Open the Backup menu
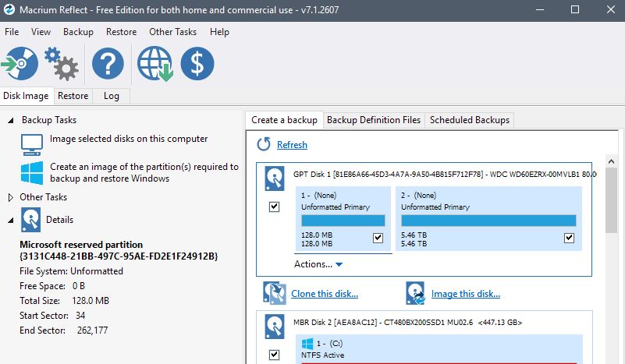This screenshot has width=625, height=364. (78, 32)
